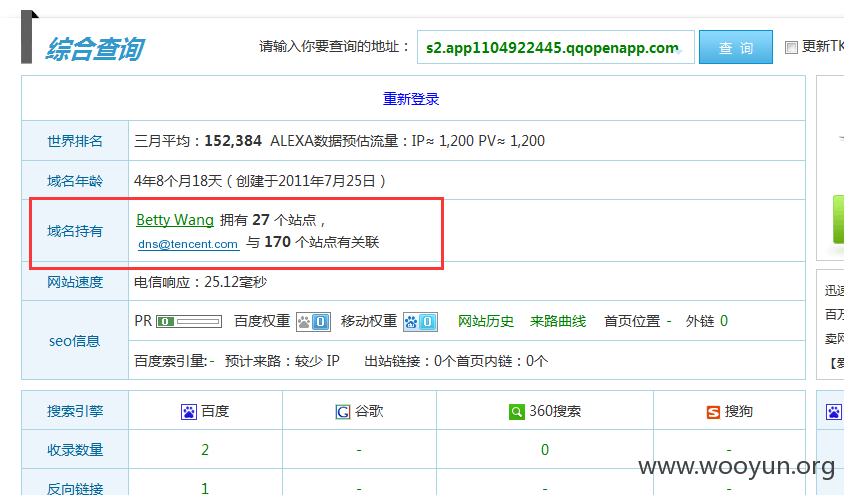Open the 网站历史 link
Image resolution: width=844 pixels, height=495 pixels.
(486, 321)
